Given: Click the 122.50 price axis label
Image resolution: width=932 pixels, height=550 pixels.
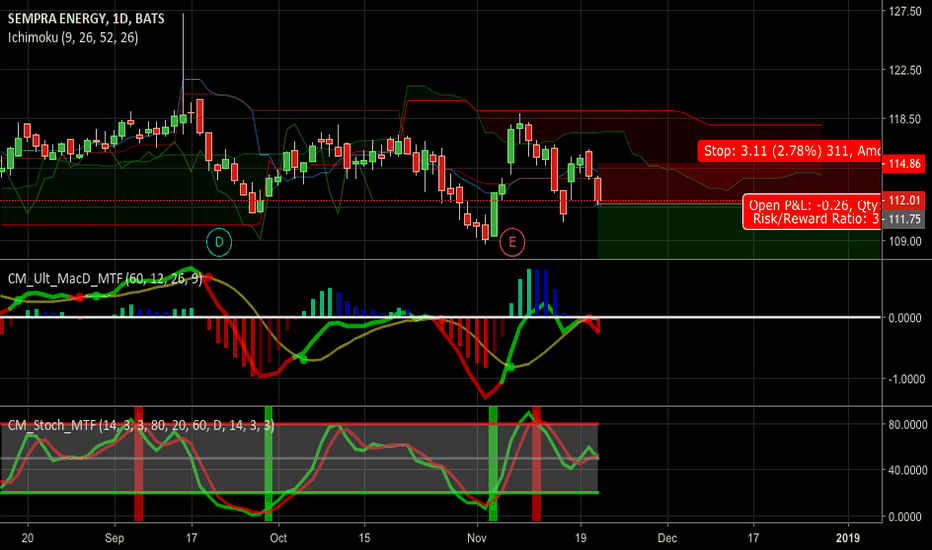Looking at the screenshot, I should pos(905,70).
